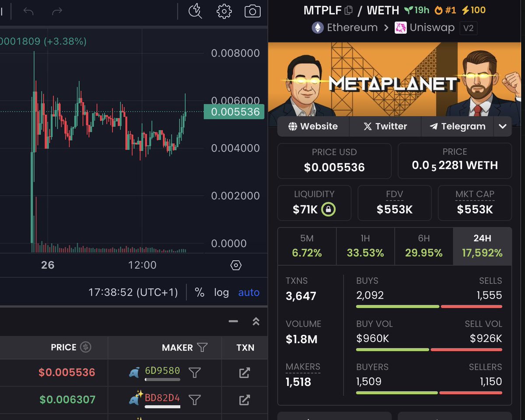Open the token Twitter link
Image resolution: width=525 pixels, height=420 pixels.
(385, 126)
